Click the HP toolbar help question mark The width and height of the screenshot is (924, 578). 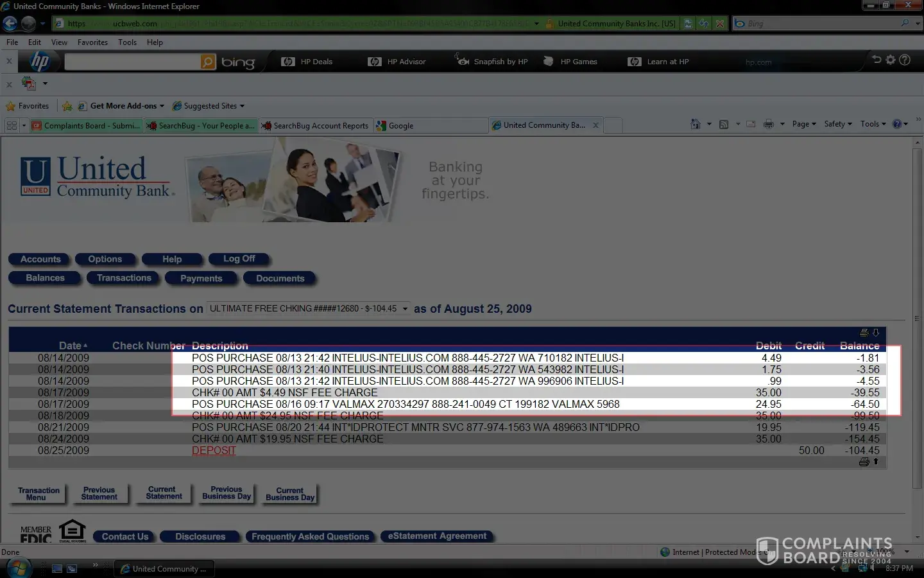click(905, 60)
